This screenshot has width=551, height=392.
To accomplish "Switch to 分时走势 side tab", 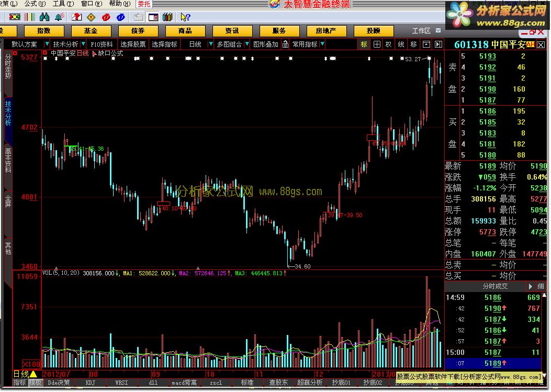I will click(x=8, y=66).
